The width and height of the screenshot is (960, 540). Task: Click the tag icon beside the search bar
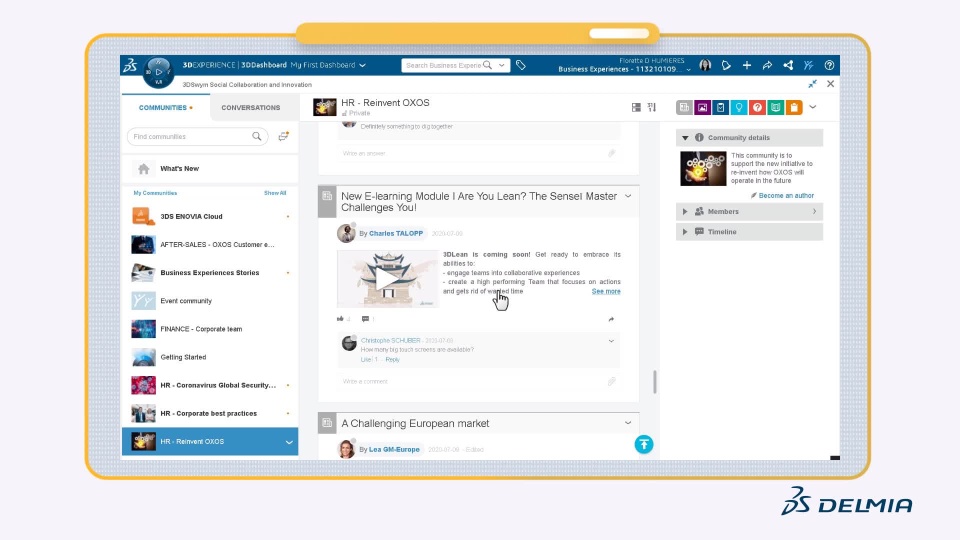pyautogui.click(x=521, y=65)
